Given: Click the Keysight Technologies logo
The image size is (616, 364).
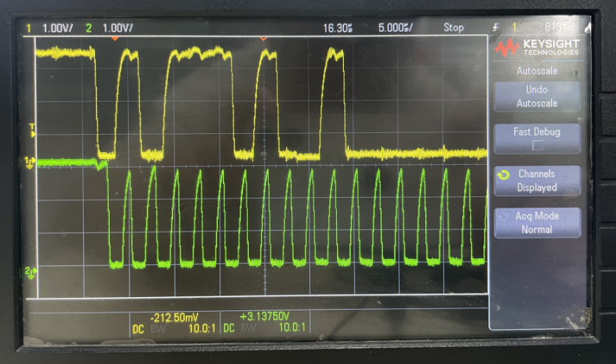Looking at the screenshot, I should tap(537, 47).
